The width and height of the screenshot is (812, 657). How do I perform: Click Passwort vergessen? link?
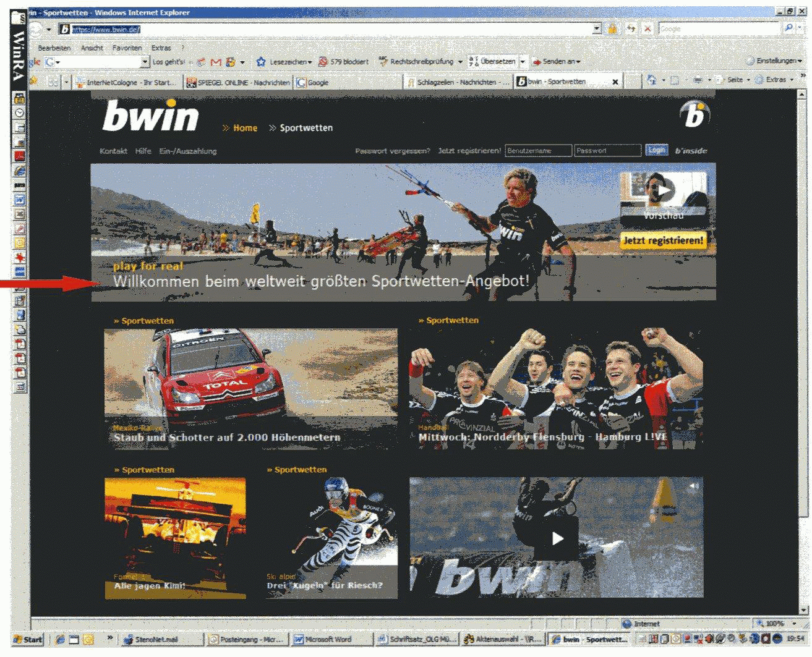tap(392, 151)
